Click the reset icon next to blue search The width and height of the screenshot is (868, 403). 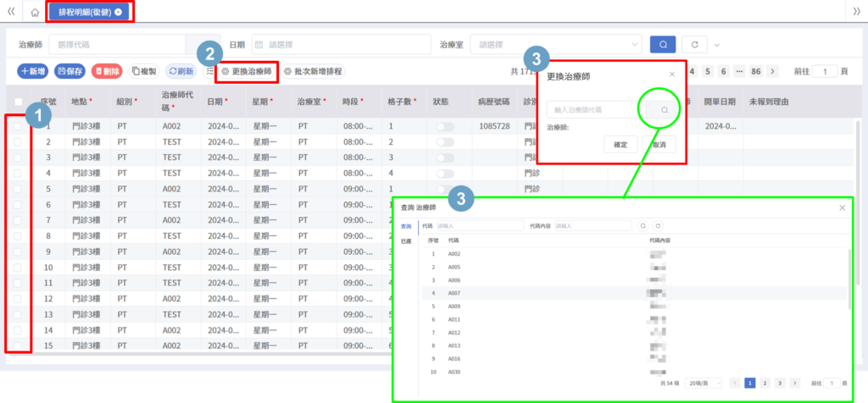tap(694, 44)
